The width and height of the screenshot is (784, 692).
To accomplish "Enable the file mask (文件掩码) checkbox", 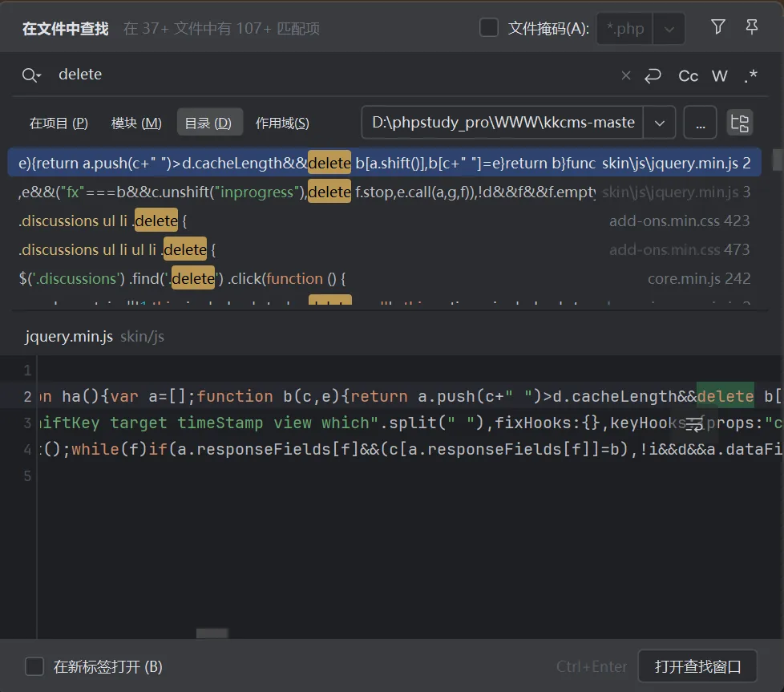I will coord(489,28).
